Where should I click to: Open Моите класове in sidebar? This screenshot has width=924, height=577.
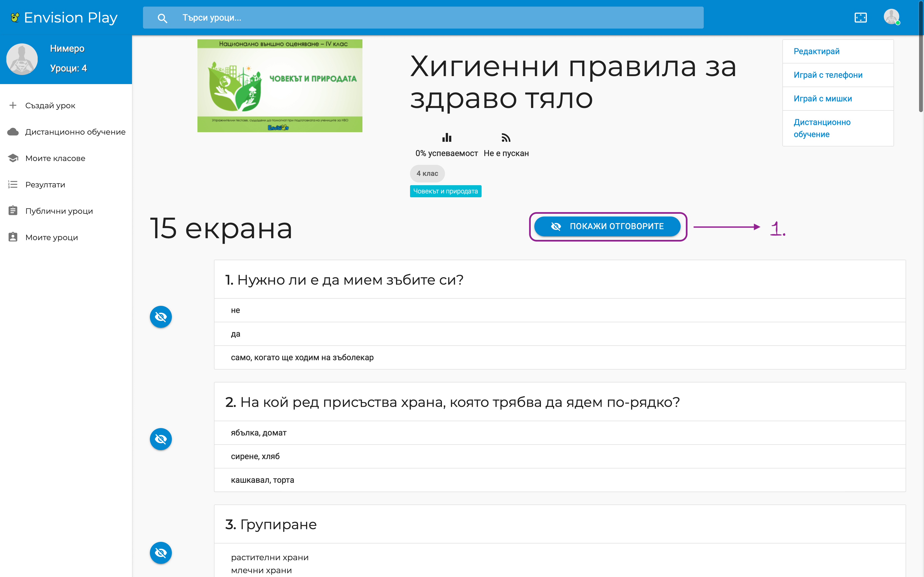(x=55, y=158)
